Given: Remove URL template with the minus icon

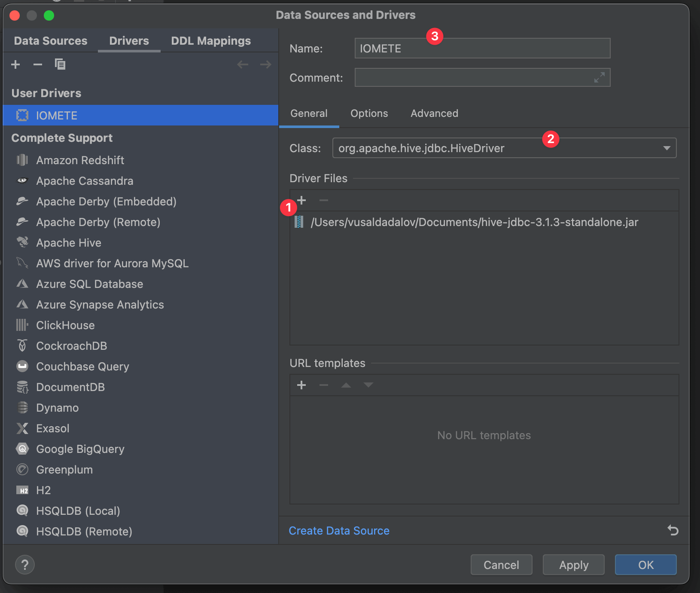Looking at the screenshot, I should [324, 385].
